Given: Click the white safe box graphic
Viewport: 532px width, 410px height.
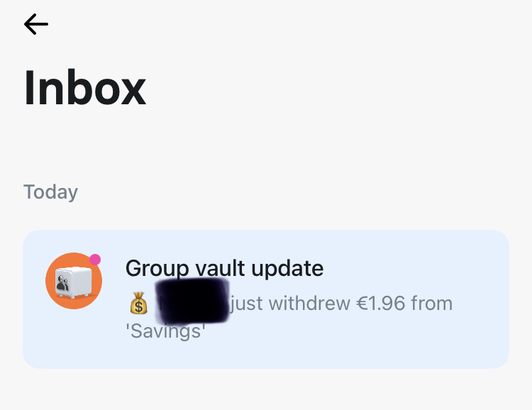Looking at the screenshot, I should pos(73,282).
